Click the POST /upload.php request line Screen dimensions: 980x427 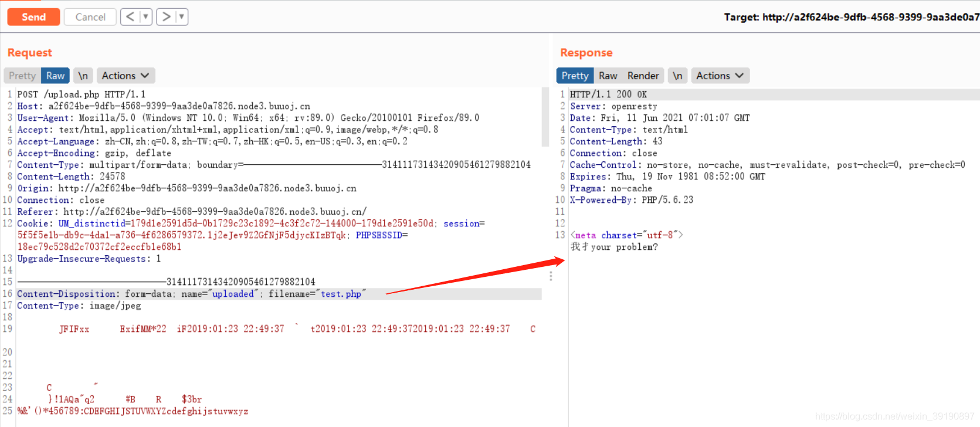[82, 94]
